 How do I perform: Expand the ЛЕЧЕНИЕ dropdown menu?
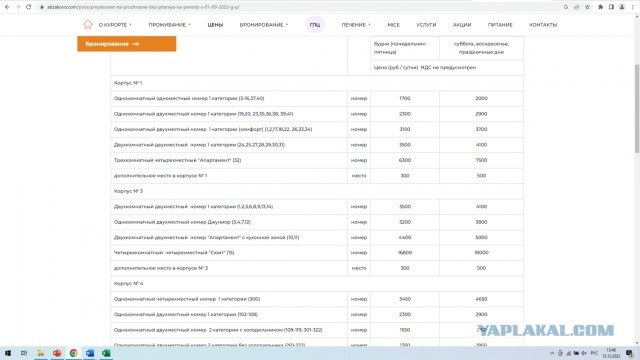tap(356, 25)
